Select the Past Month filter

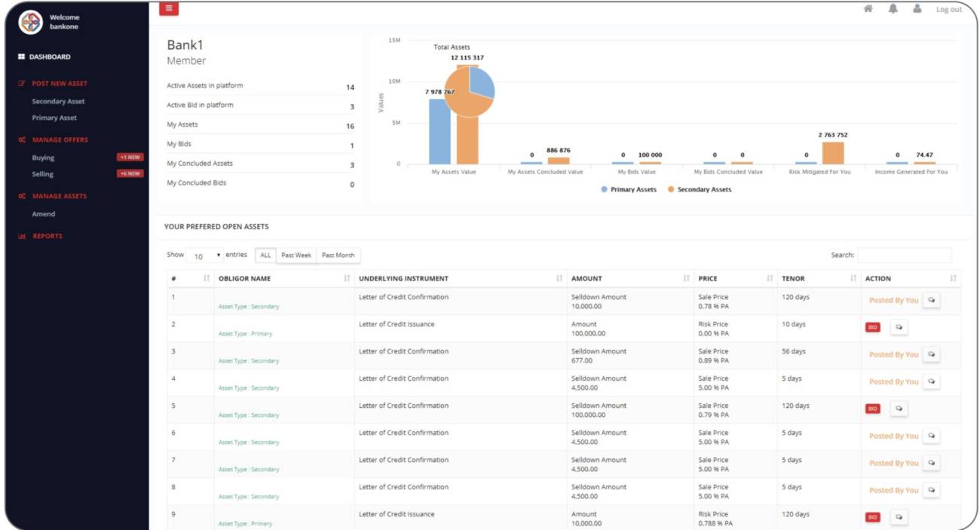click(338, 256)
